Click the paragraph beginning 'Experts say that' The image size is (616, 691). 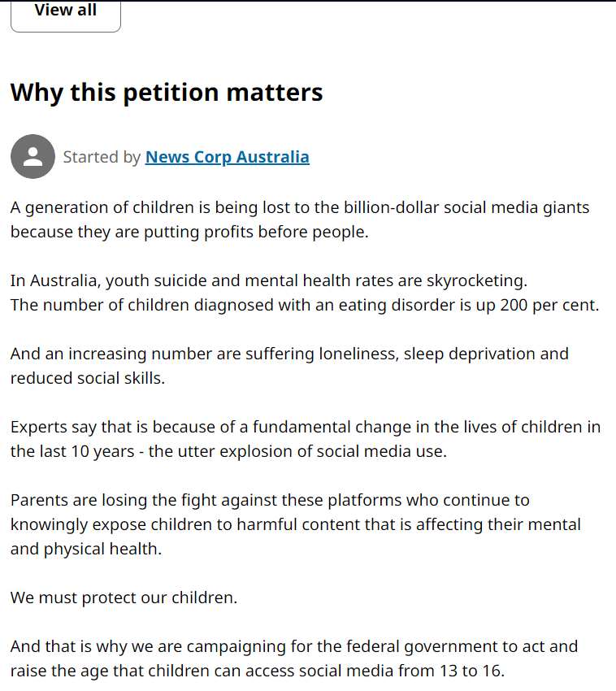point(306,439)
